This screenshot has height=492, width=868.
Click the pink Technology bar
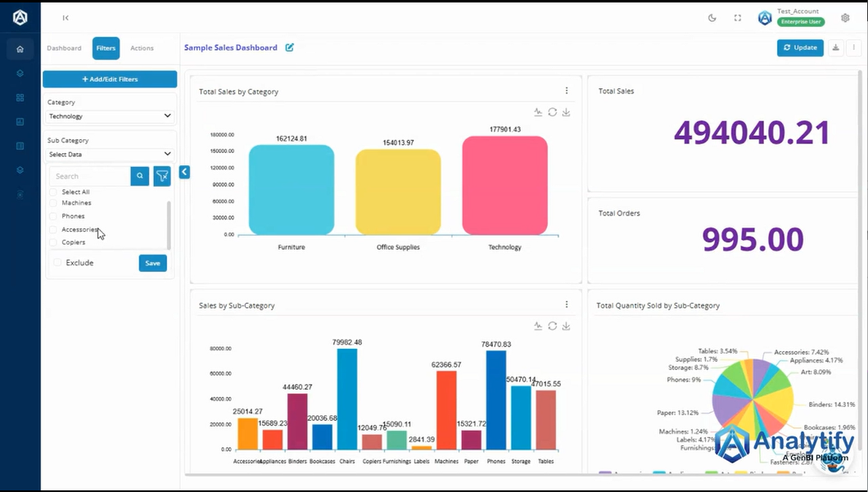click(505, 185)
